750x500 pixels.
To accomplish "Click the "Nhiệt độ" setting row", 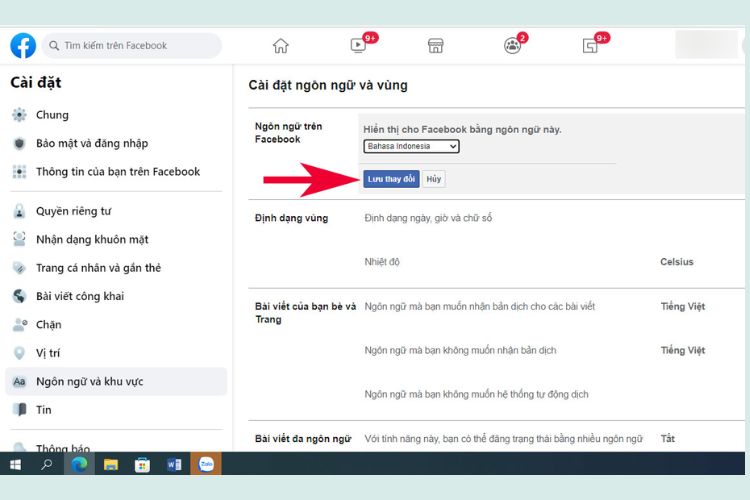I will pos(382,262).
